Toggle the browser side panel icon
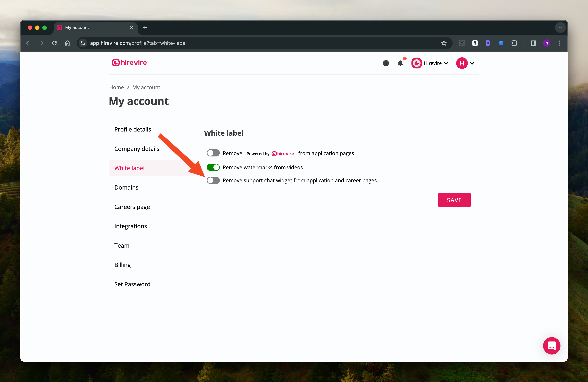588x382 pixels. pyautogui.click(x=533, y=43)
